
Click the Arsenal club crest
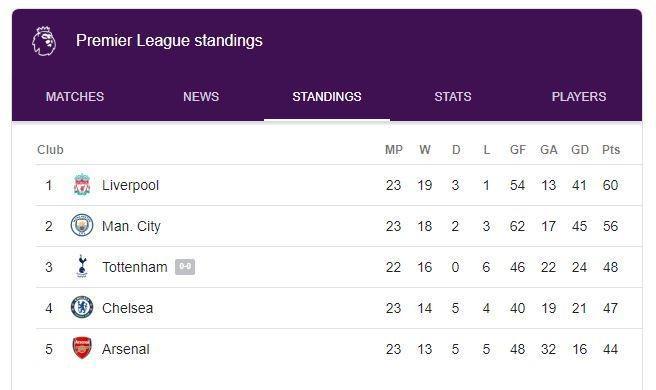pos(82,348)
